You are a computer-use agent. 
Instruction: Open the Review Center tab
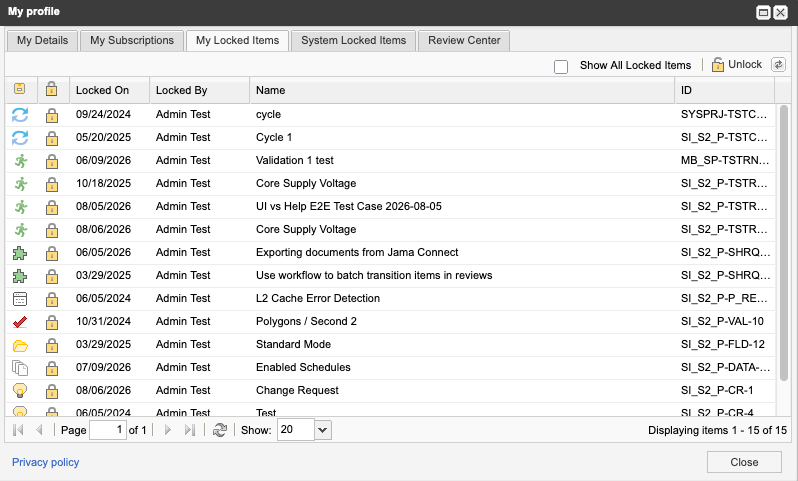[x=464, y=40]
